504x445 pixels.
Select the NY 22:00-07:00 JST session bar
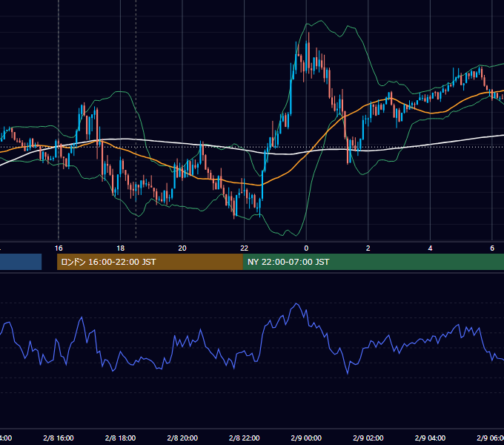pos(373,262)
